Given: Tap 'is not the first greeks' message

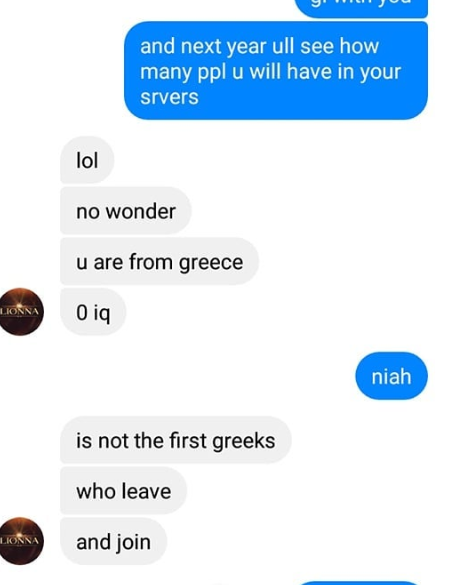Looking at the screenshot, I should tap(176, 440).
